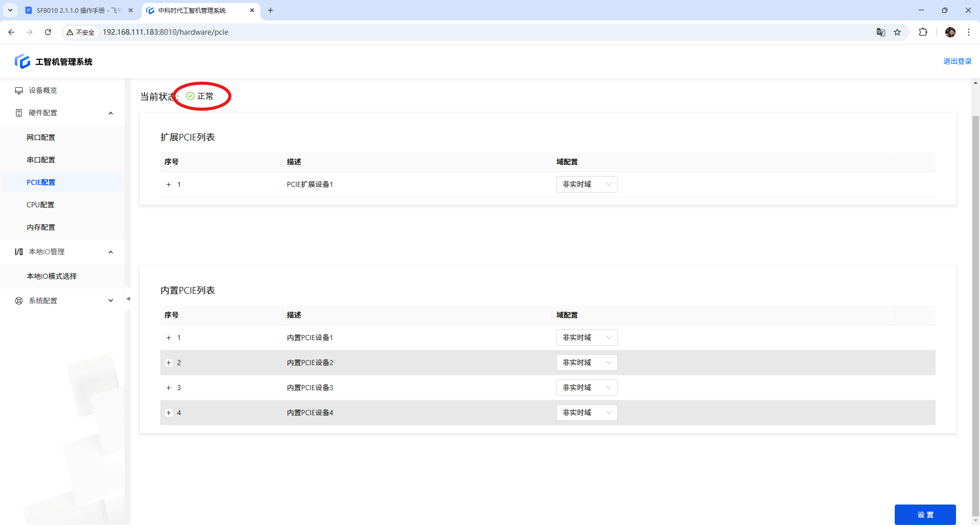Reload the page with the refresh icon
The width and height of the screenshot is (980, 527).
(x=48, y=32)
